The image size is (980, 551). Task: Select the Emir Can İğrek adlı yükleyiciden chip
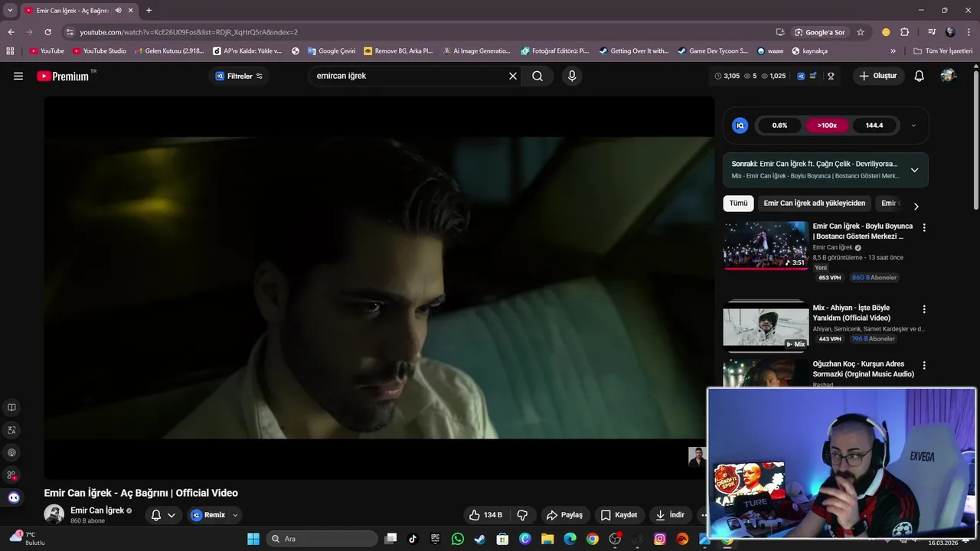(x=814, y=204)
